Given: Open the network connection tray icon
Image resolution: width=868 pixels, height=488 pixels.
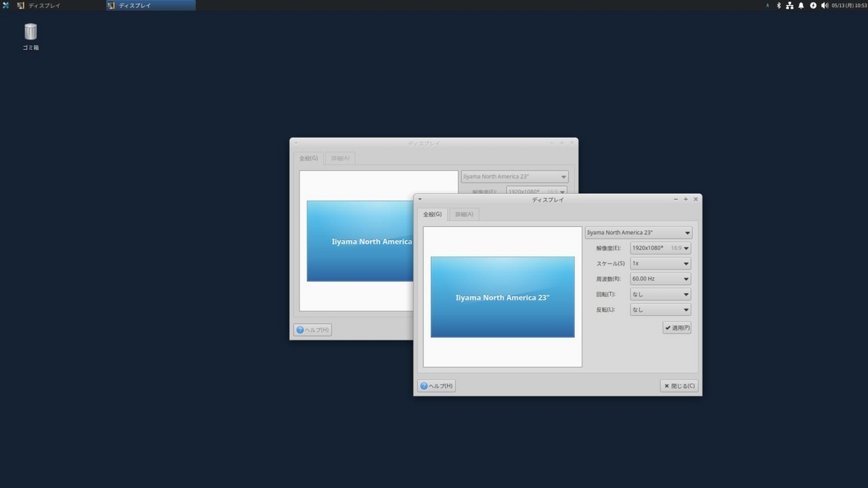Looking at the screenshot, I should coord(790,5).
